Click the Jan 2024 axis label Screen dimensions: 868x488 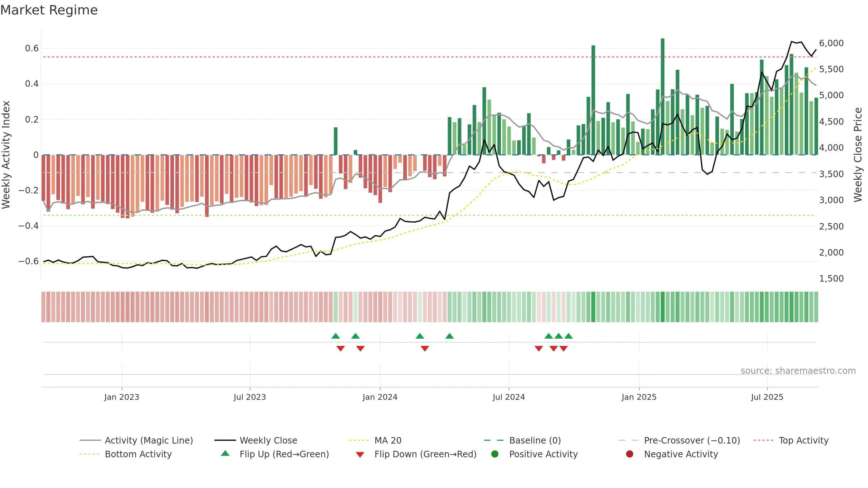380,397
